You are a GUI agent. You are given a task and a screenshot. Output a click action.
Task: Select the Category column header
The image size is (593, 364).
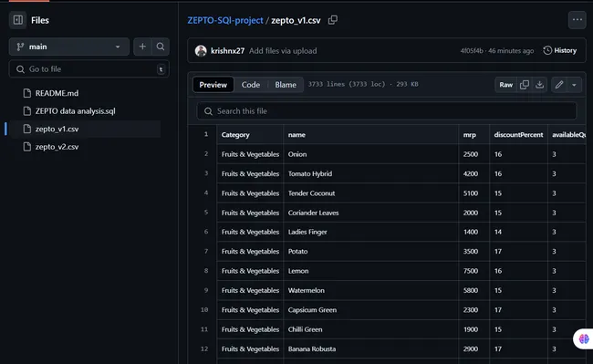point(250,135)
